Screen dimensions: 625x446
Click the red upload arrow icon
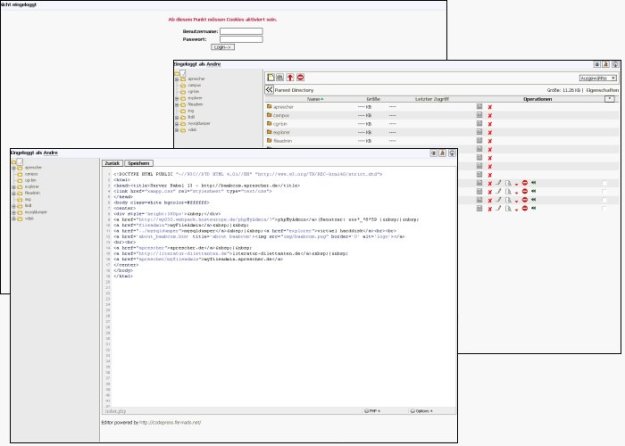pyautogui.click(x=290, y=77)
